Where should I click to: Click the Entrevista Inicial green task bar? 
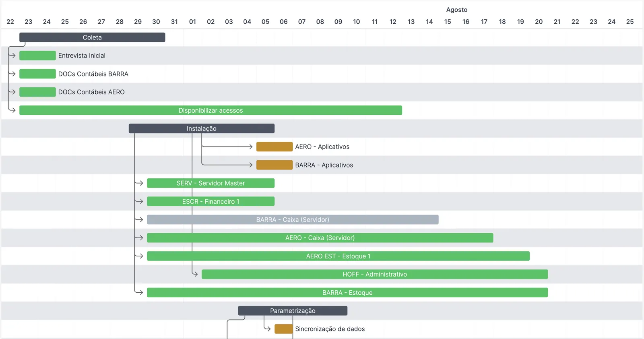tap(37, 56)
